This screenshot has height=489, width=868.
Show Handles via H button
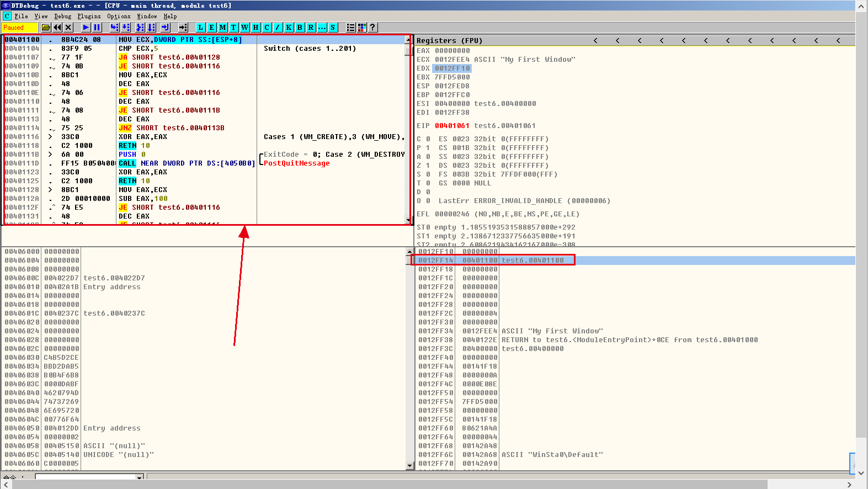click(255, 27)
